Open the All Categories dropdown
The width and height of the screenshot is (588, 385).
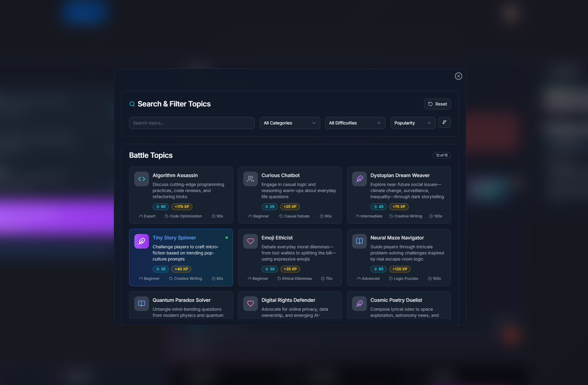289,123
